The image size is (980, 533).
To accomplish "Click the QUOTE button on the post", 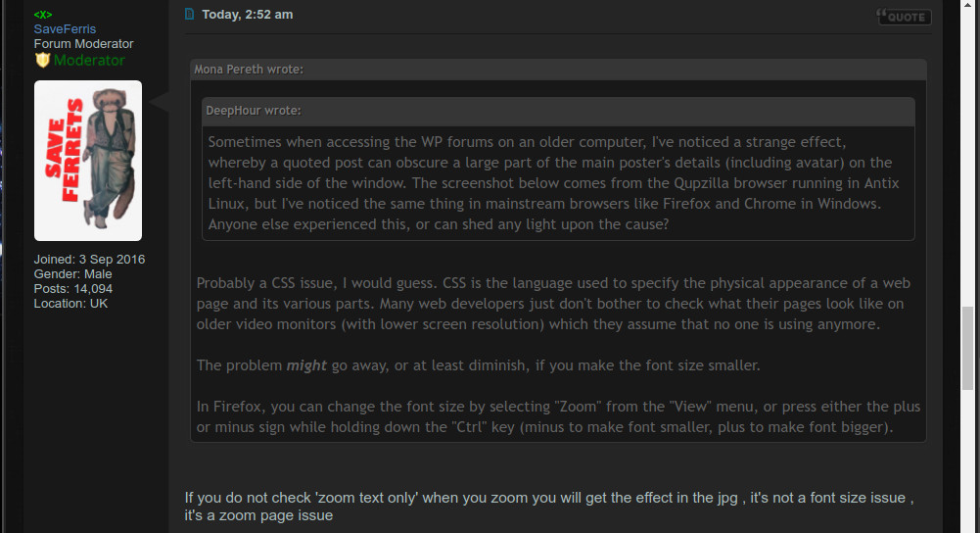I will pyautogui.click(x=904, y=17).
